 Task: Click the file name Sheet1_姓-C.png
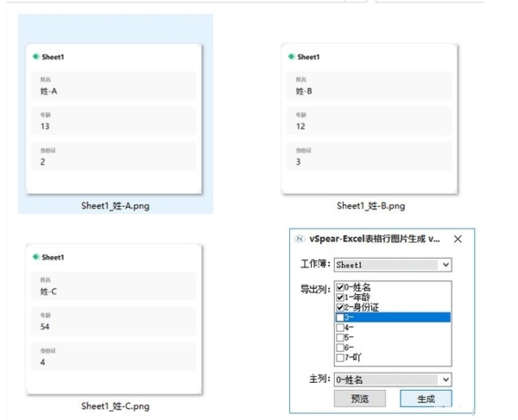coord(116,406)
